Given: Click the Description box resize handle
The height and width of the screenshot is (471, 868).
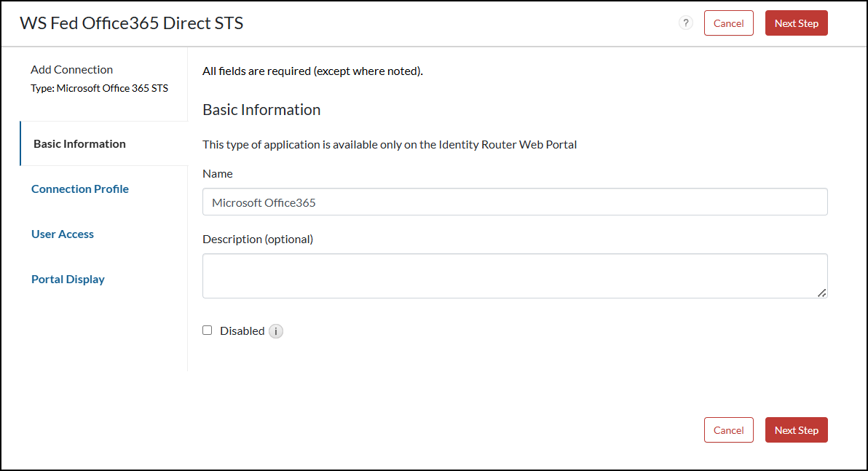Looking at the screenshot, I should pos(821,293).
